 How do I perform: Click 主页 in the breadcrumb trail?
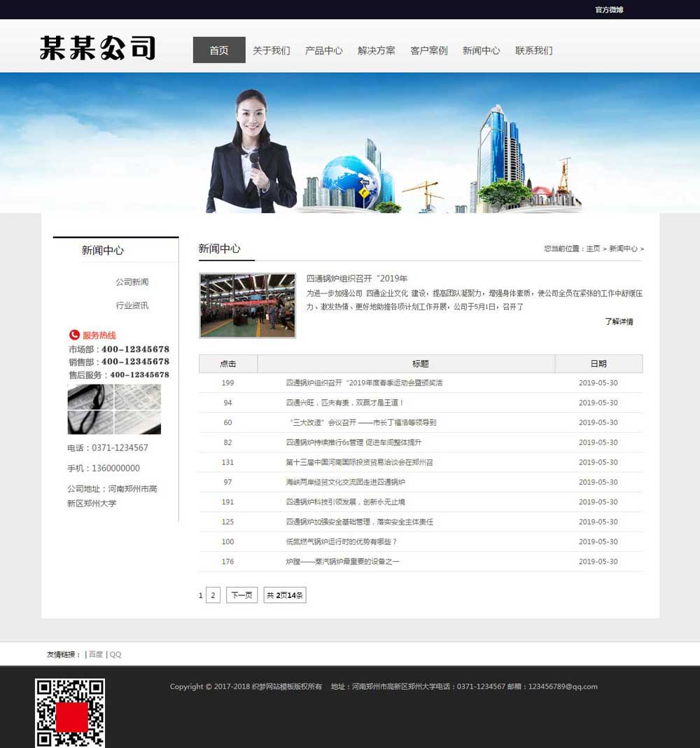pos(593,249)
